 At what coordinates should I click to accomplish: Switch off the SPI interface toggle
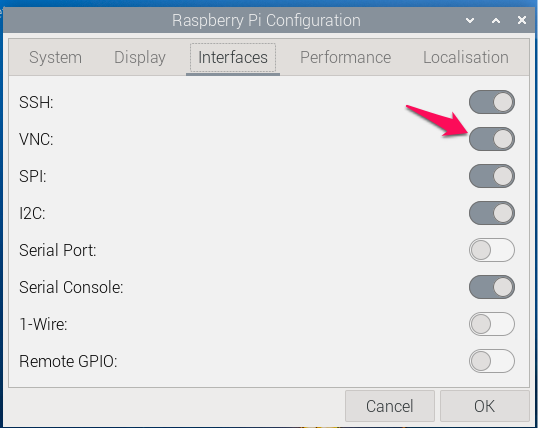pyautogui.click(x=492, y=176)
